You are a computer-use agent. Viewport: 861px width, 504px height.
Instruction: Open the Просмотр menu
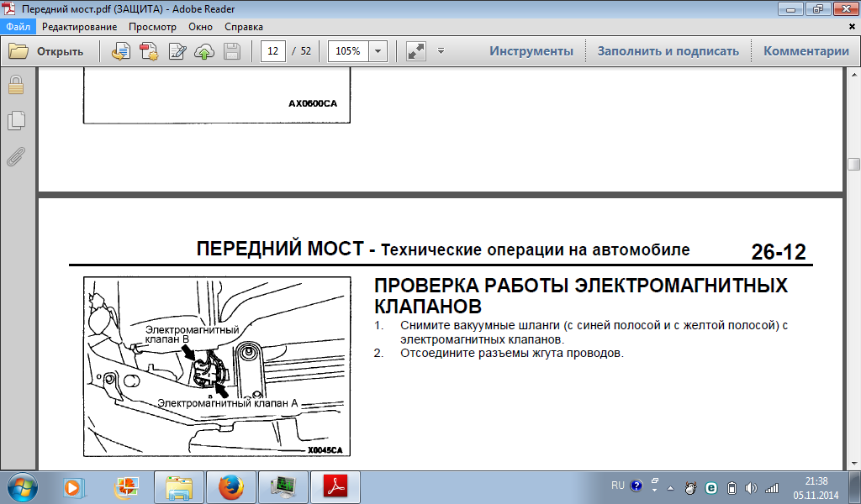coord(152,26)
